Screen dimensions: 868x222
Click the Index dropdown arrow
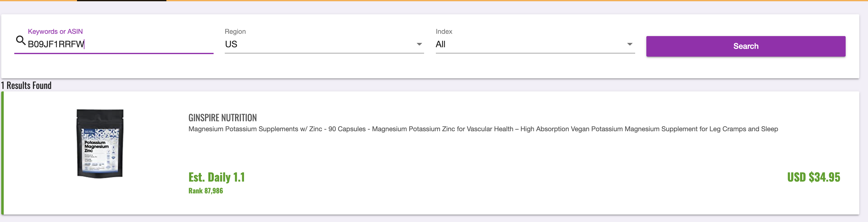[x=630, y=44]
